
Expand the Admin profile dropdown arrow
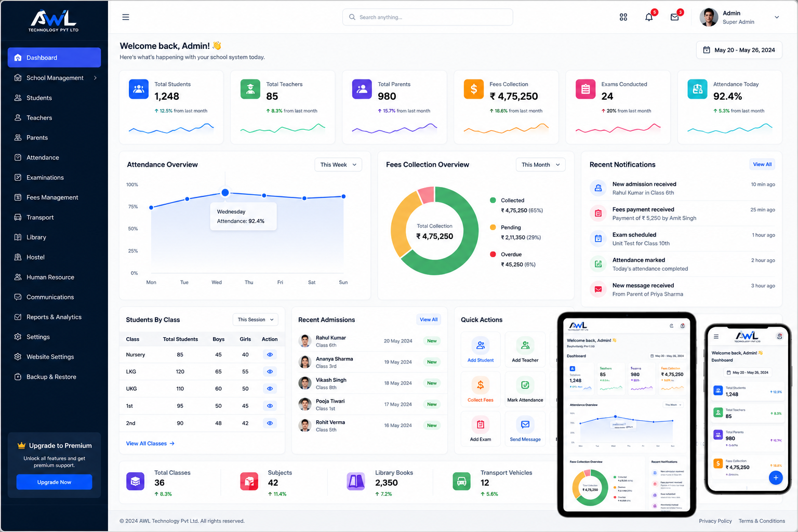coord(777,17)
